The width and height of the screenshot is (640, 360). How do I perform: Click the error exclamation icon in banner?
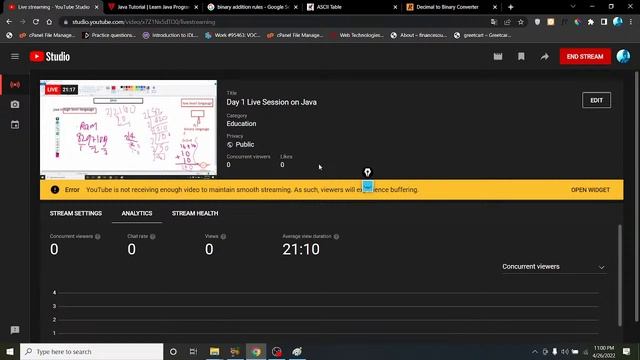point(55,190)
